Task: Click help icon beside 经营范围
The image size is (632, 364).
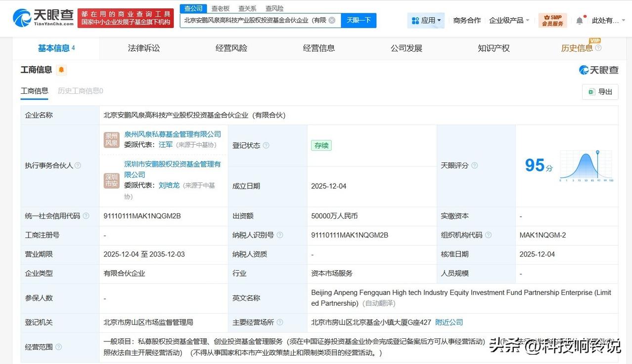Action: click(x=59, y=347)
